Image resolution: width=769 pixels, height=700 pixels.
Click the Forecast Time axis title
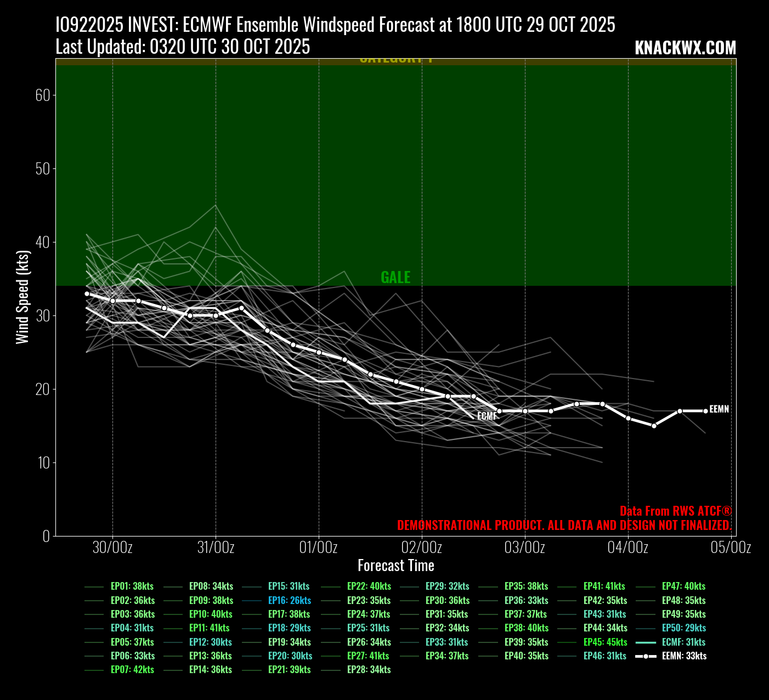pos(395,566)
